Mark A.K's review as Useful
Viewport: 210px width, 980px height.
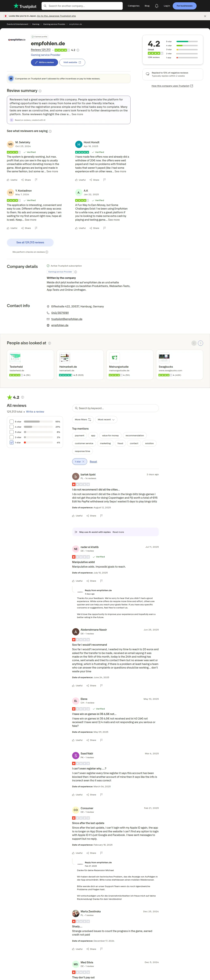[x=80, y=228]
